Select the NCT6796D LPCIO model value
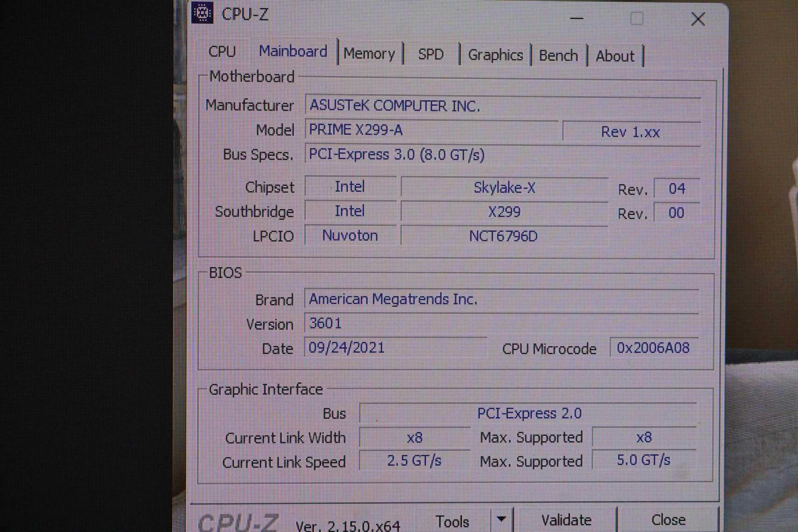The width and height of the screenshot is (798, 532). 504,236
